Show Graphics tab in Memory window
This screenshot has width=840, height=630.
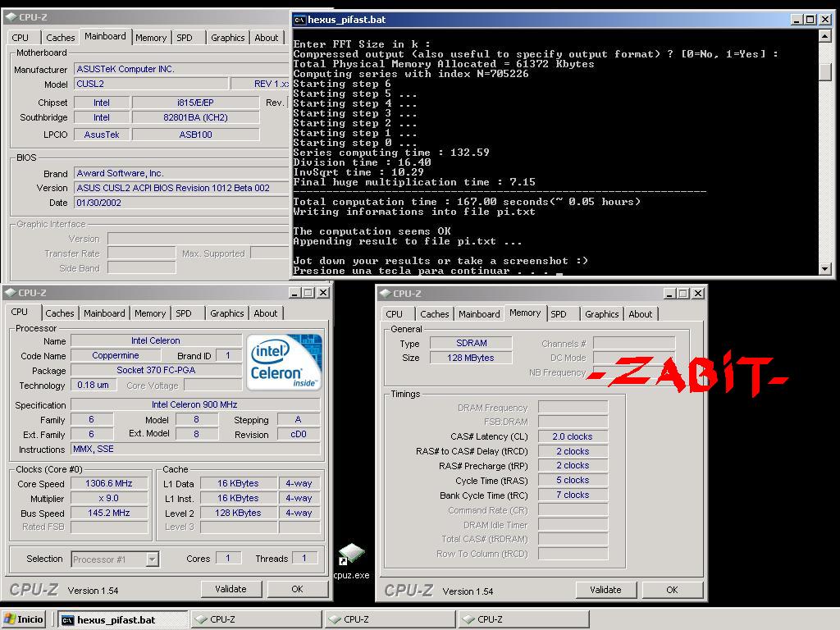601,314
